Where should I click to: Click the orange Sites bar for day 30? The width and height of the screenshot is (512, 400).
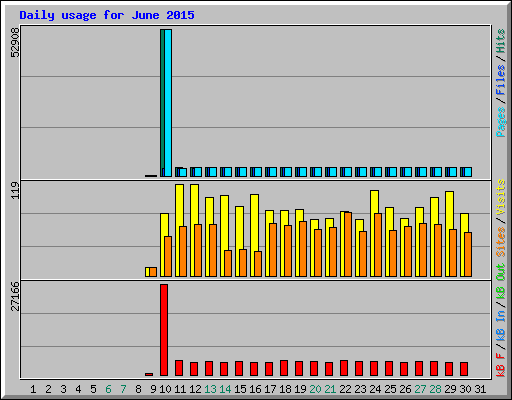(x=468, y=254)
